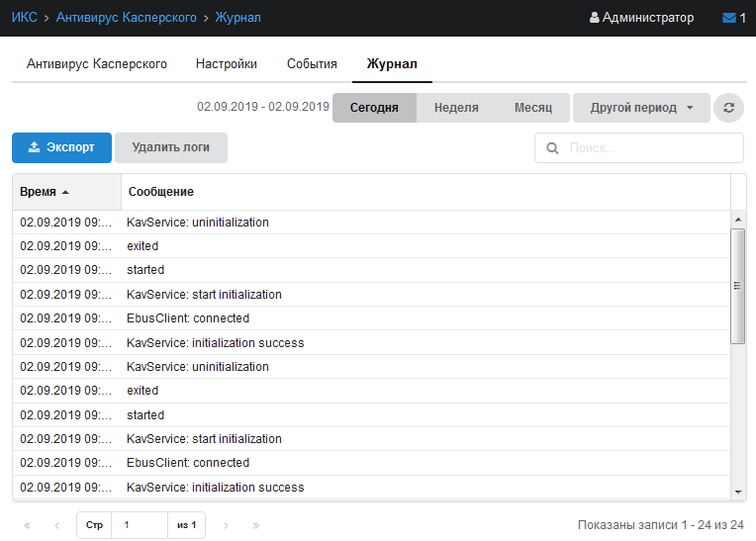Go to the previous page arrow
The height and width of the screenshot is (541, 756).
click(x=56, y=525)
